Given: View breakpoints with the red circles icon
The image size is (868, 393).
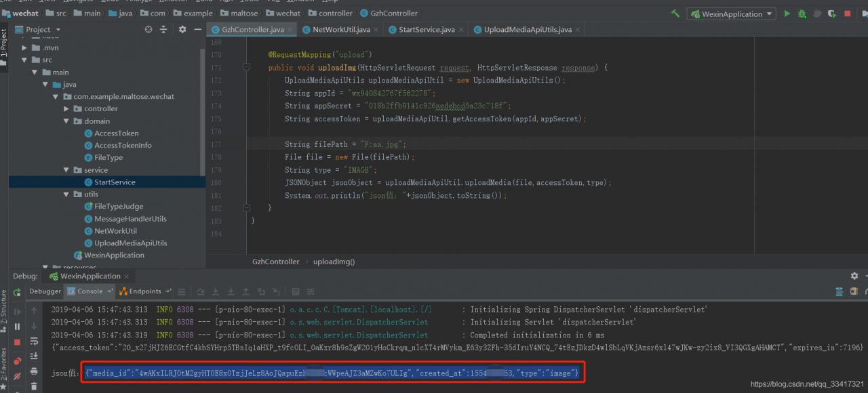Looking at the screenshot, I should click(x=17, y=360).
